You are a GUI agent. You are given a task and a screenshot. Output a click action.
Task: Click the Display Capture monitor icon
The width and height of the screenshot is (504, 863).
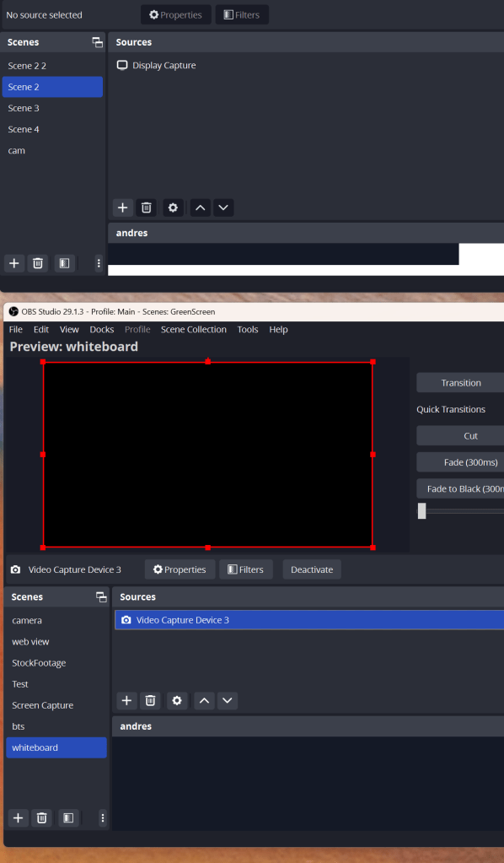(x=122, y=65)
